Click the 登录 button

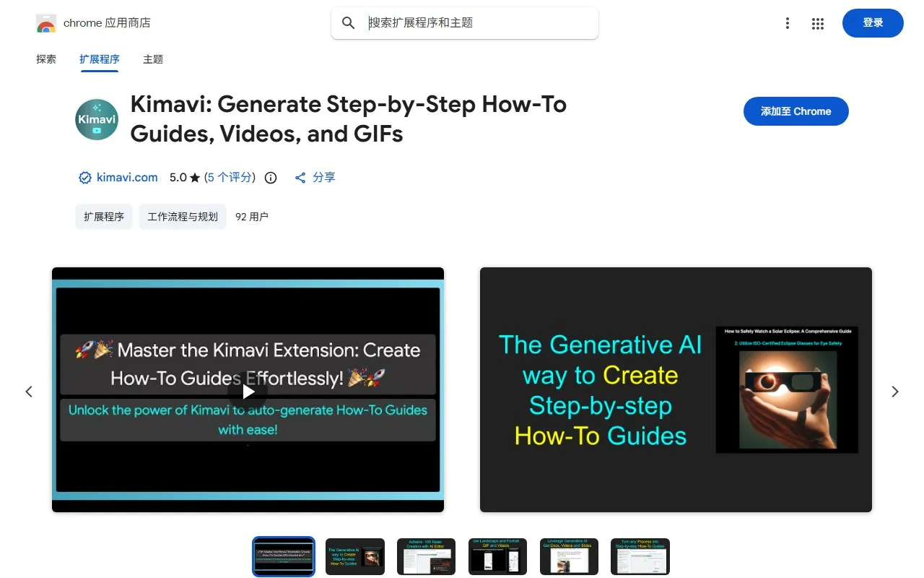click(872, 22)
